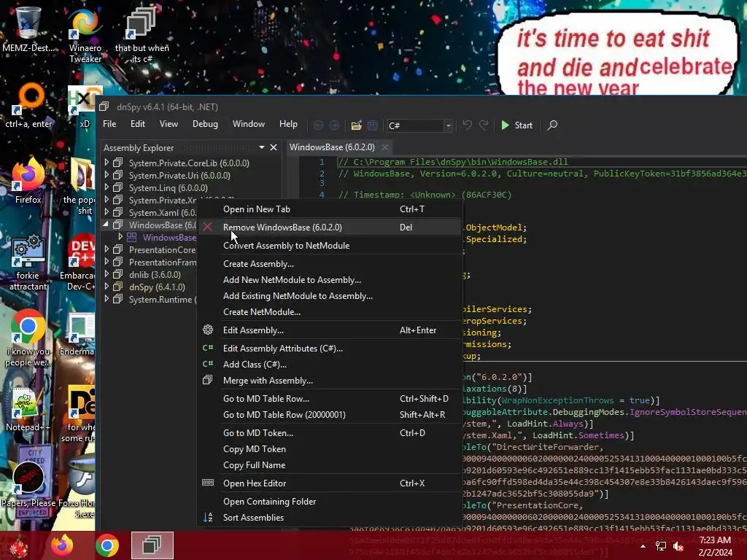Expand the dnlib (3.6.0.0) node
The height and width of the screenshot is (560, 747).
click(x=107, y=274)
